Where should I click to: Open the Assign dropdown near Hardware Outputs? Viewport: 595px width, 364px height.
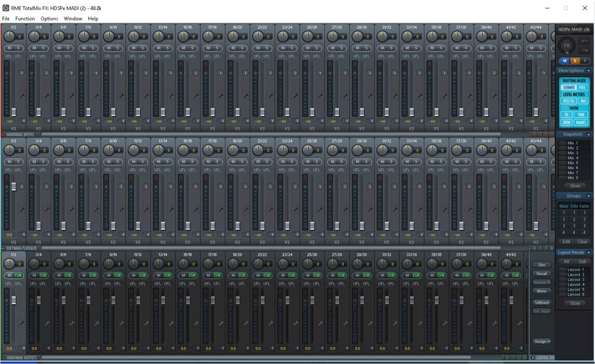(x=541, y=341)
